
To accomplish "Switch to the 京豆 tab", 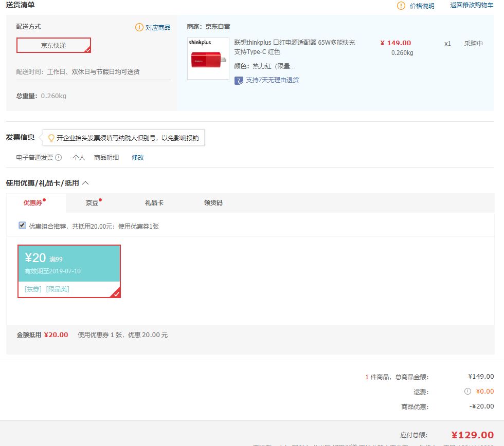I will point(93,202).
